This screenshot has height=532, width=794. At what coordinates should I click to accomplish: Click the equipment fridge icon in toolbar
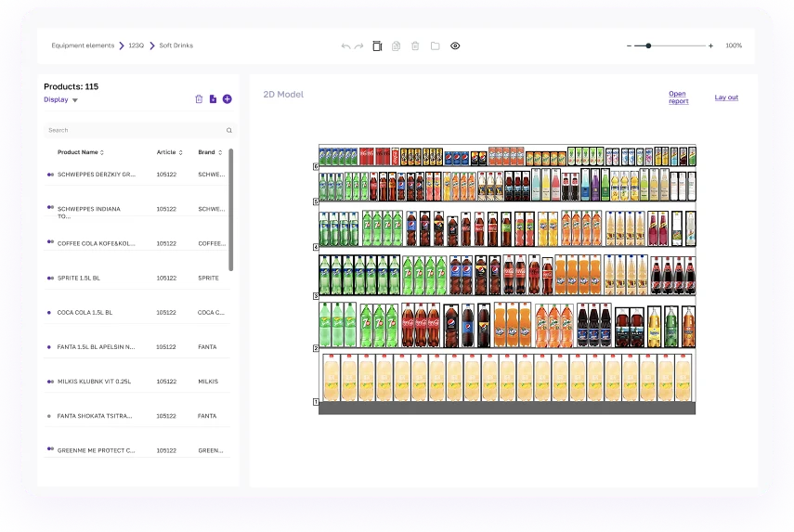pyautogui.click(x=377, y=46)
